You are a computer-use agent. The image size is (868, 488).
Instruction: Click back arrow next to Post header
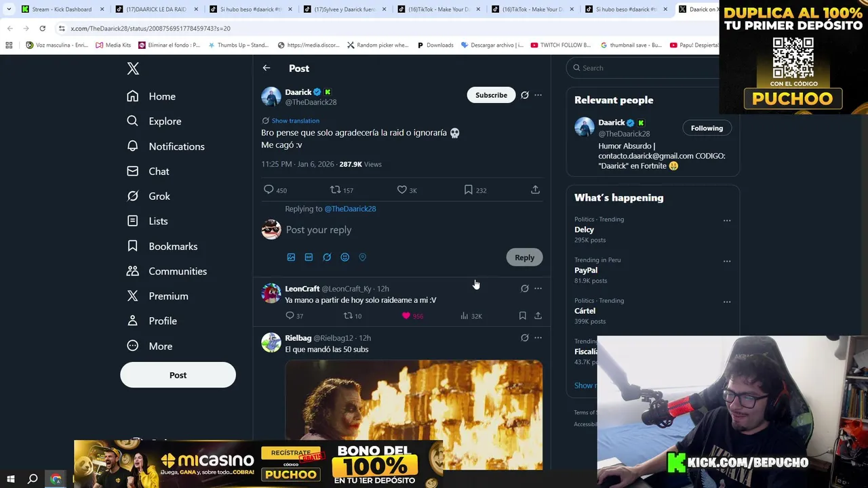coord(267,68)
